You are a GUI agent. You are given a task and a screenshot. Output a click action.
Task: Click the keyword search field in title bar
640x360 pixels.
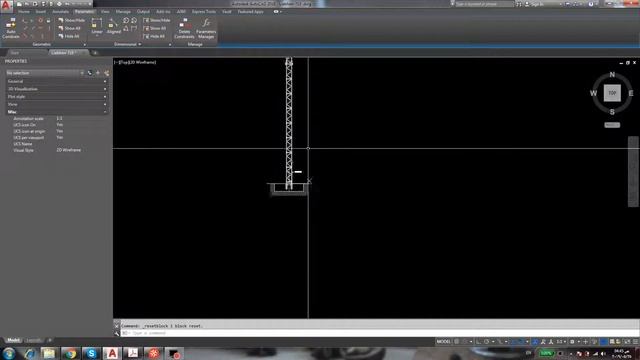(x=484, y=4)
